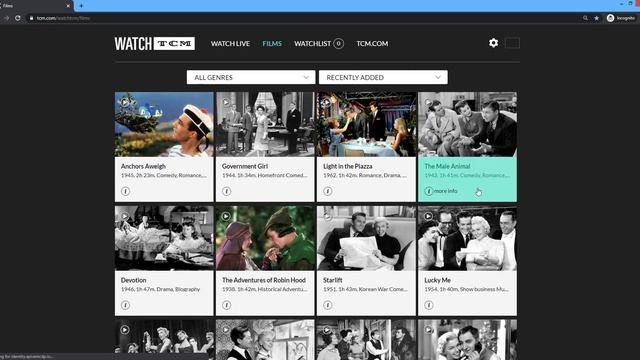The height and width of the screenshot is (360, 640).
Task: Play Lucky Me via its play icon
Action: pos(428,216)
